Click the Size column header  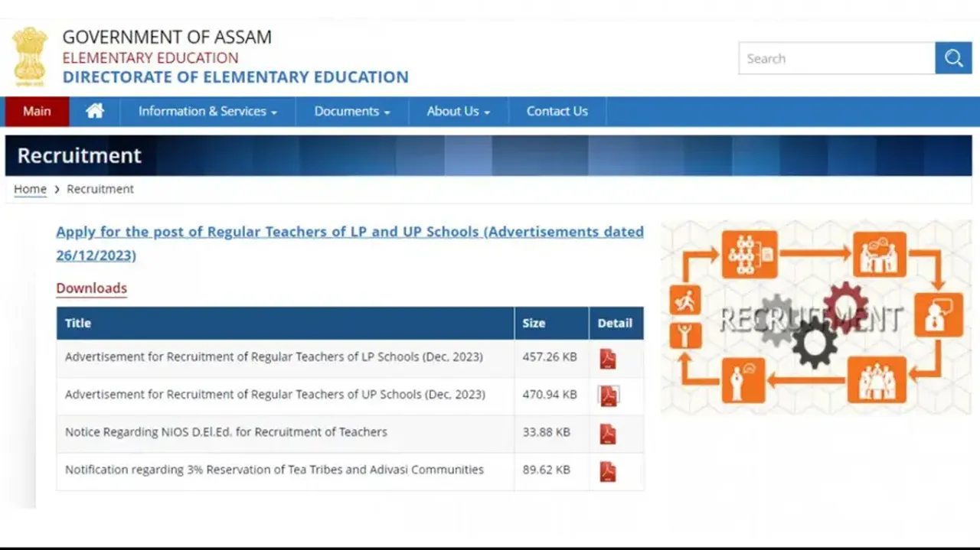(534, 323)
